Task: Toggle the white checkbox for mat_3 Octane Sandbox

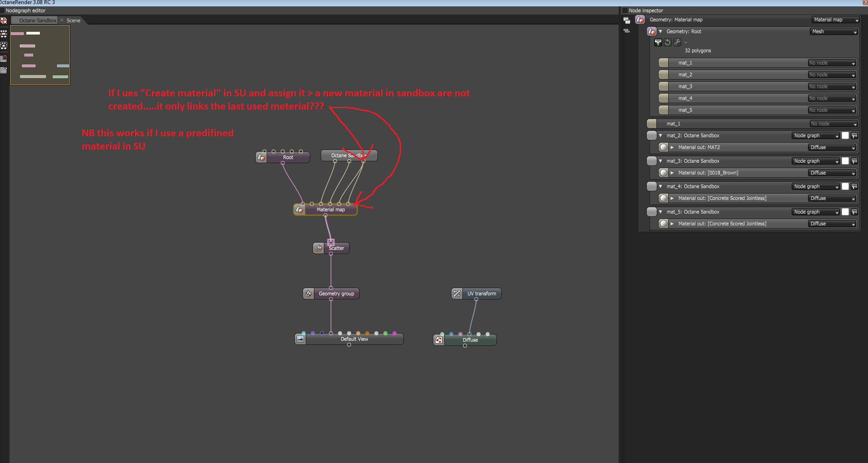Action: 845,161
